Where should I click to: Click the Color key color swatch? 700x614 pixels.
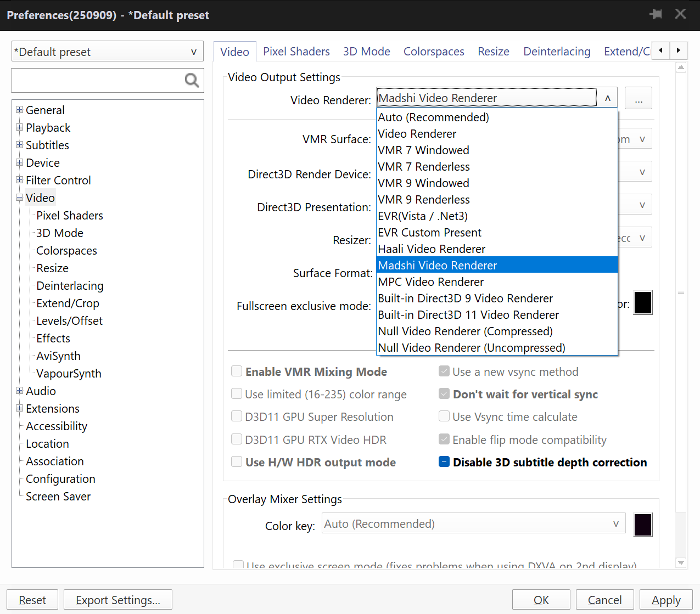click(x=643, y=525)
